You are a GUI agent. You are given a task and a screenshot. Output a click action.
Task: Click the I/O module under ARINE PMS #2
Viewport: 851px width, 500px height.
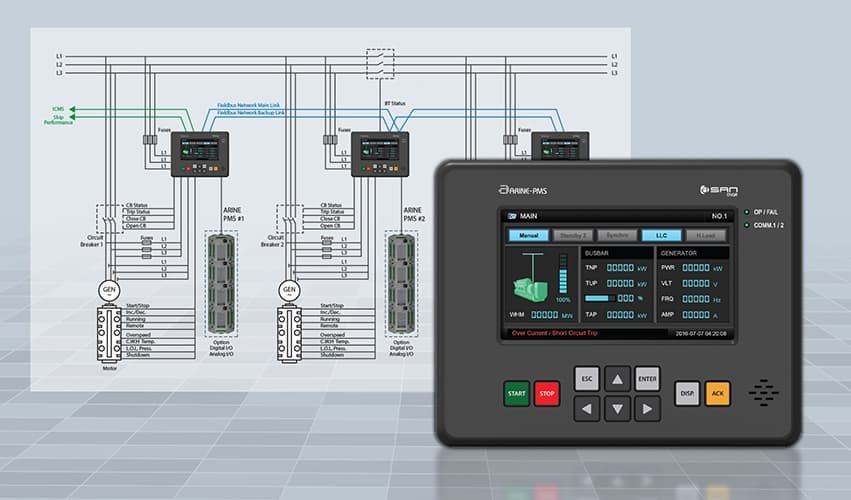click(401, 284)
